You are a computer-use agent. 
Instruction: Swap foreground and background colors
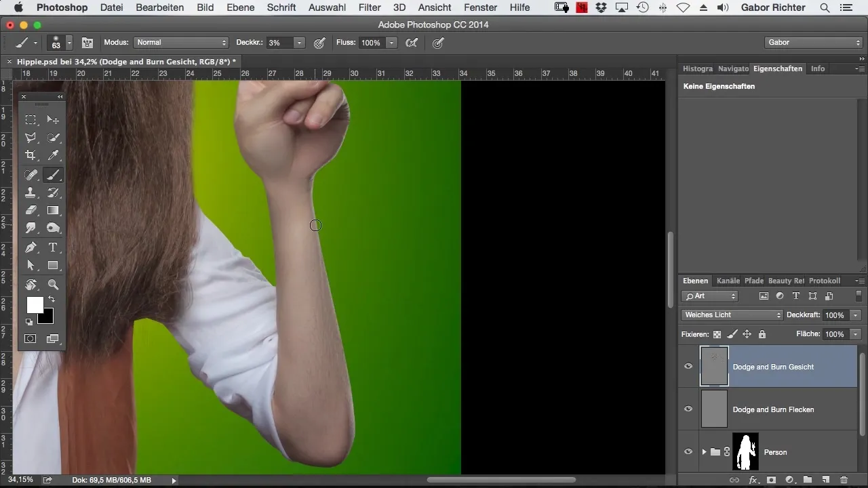pos(51,300)
